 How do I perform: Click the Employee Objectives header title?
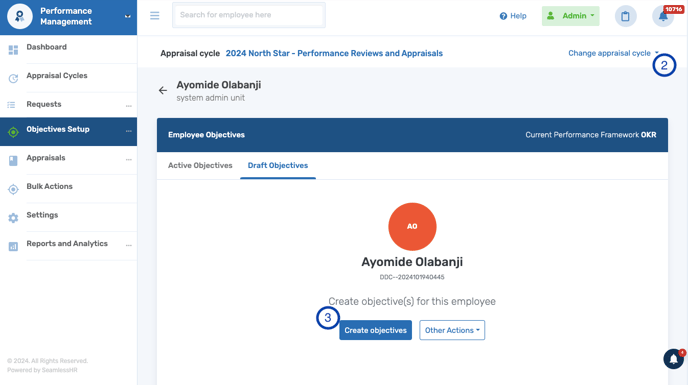click(x=206, y=135)
